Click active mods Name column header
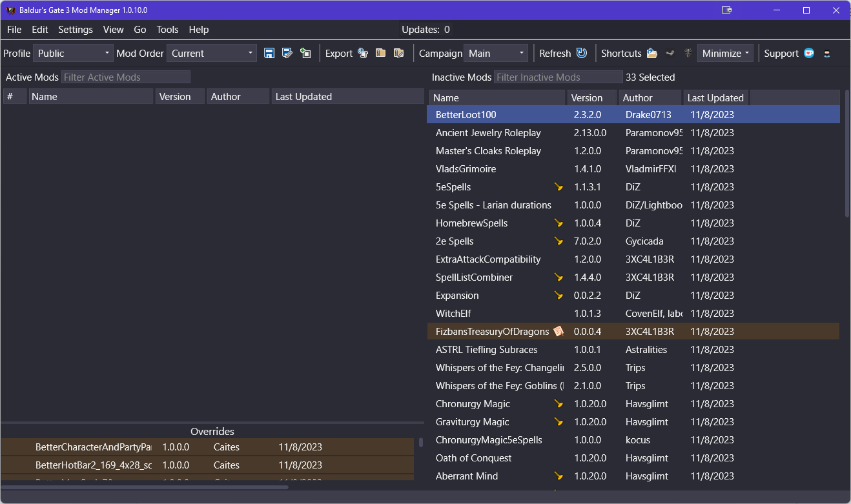851x504 pixels. tap(91, 97)
